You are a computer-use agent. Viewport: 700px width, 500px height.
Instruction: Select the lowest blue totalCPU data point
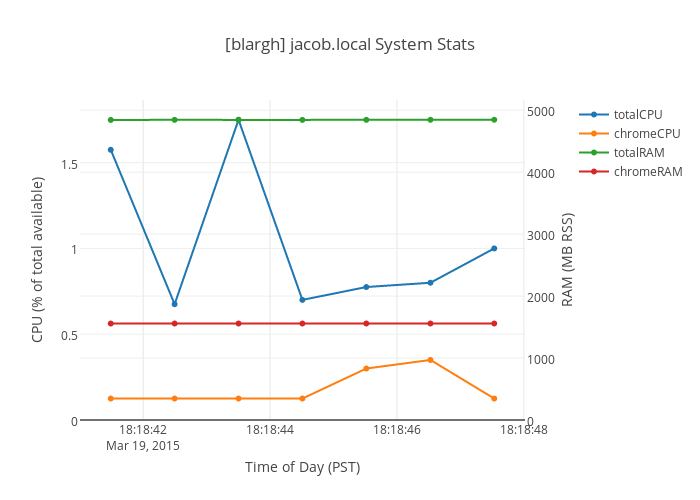tap(174, 304)
